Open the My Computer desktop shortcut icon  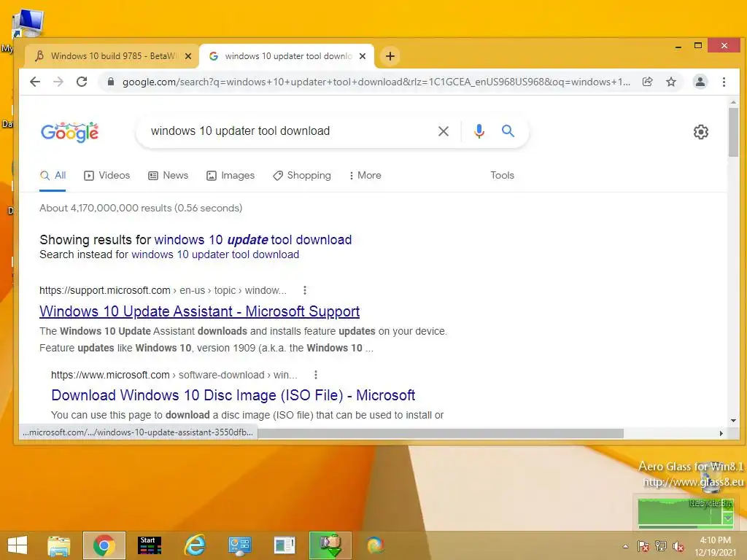tap(28, 24)
